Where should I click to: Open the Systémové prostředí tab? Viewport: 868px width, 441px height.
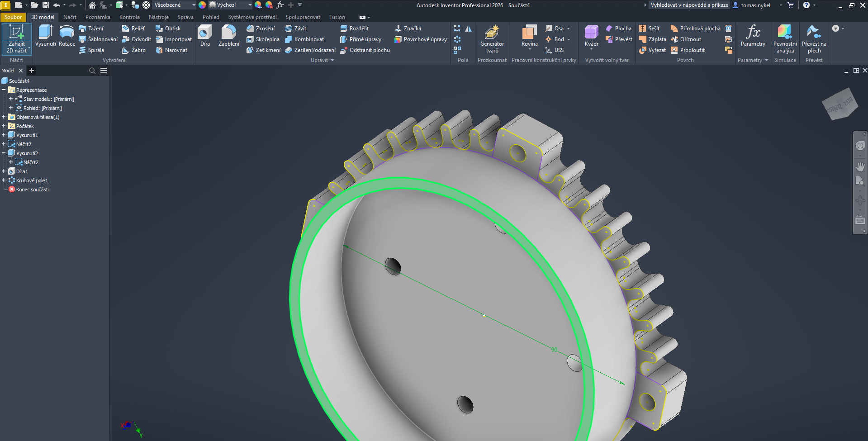click(252, 17)
